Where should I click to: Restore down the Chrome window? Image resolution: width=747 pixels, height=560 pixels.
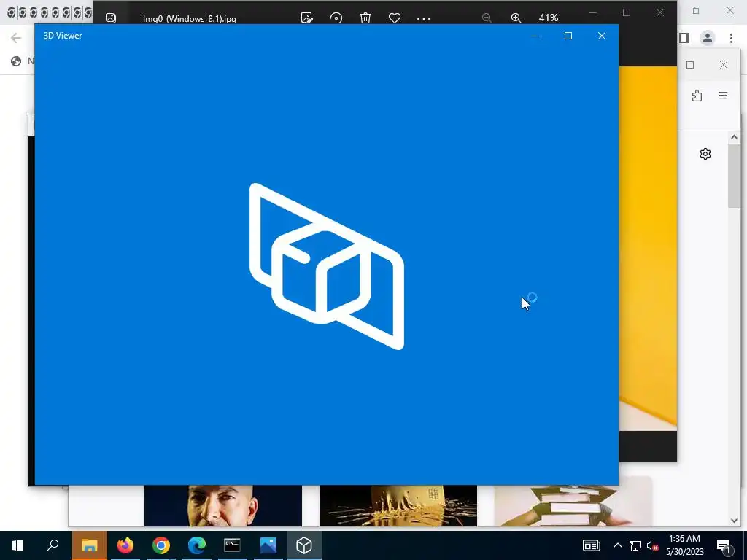click(697, 10)
